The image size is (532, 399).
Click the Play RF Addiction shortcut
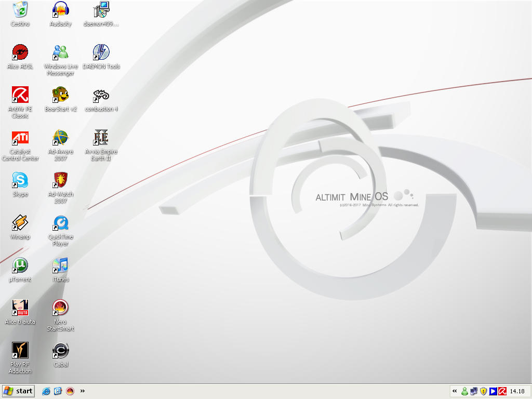coord(20,351)
